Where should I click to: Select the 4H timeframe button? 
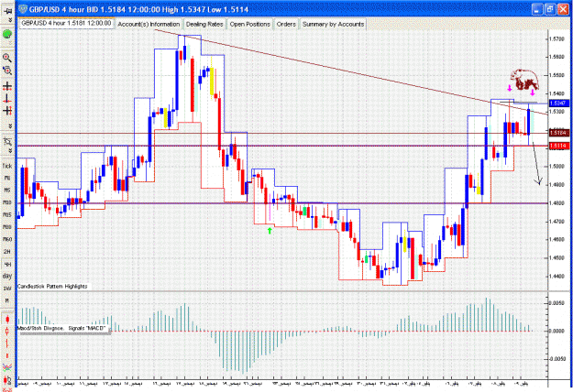coord(7,264)
